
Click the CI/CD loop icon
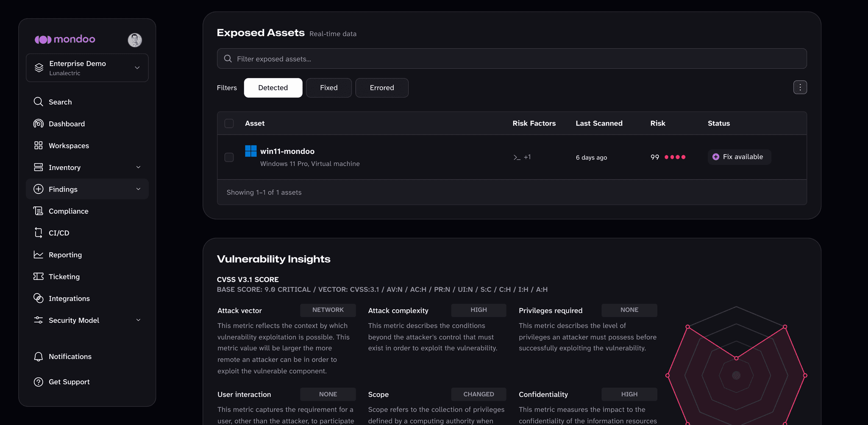click(38, 233)
